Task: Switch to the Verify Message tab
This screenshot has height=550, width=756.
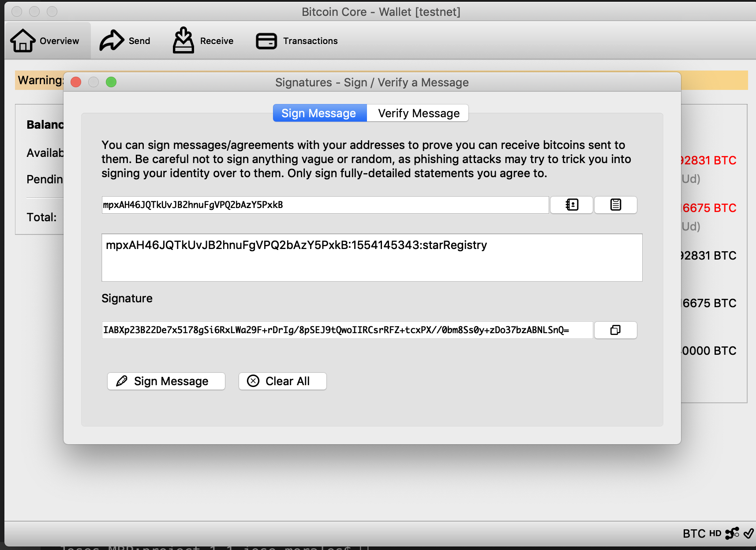Action: pyautogui.click(x=418, y=113)
